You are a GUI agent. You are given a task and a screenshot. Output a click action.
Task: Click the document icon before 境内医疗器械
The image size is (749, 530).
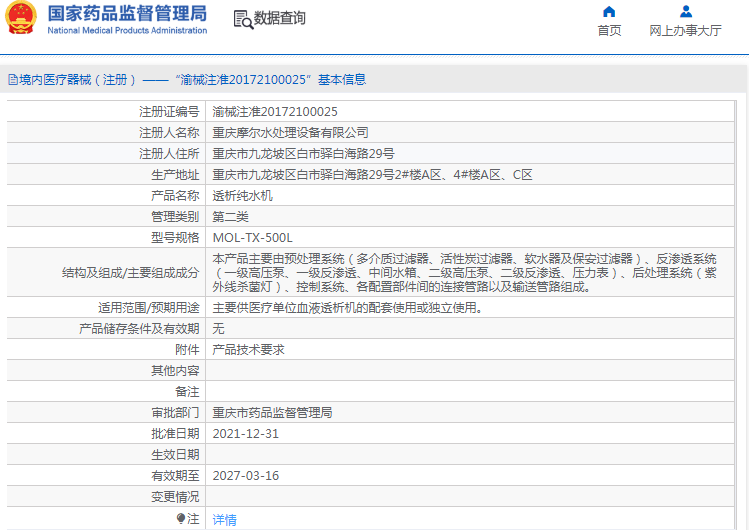[12, 80]
